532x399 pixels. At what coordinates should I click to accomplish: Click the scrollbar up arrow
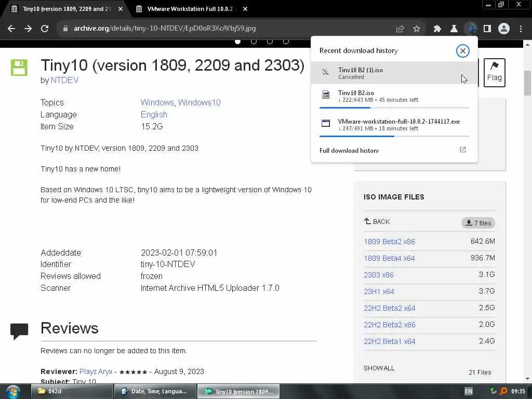coord(528,45)
